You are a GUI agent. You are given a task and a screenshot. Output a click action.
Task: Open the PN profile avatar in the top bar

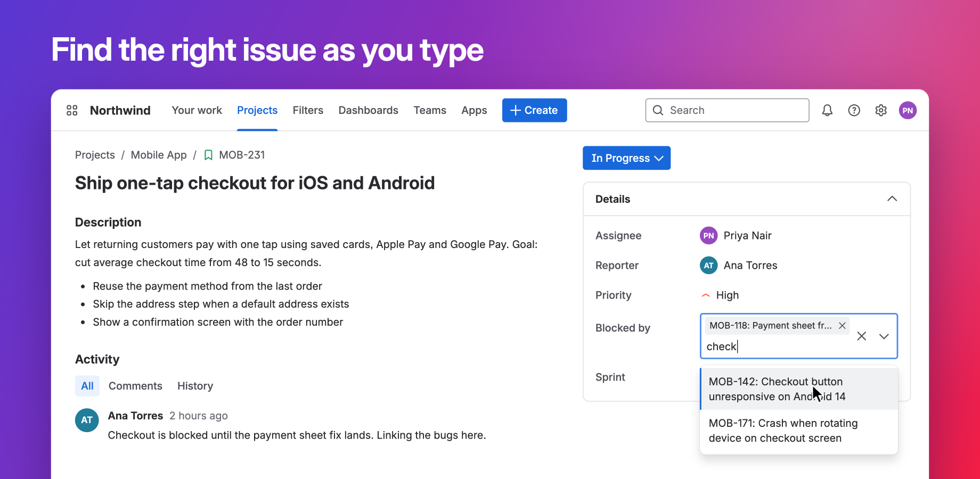pos(908,110)
